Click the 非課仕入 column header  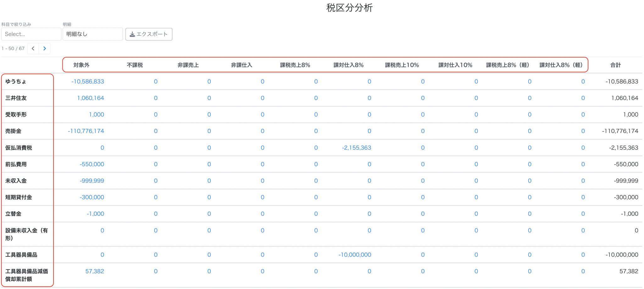(x=241, y=65)
